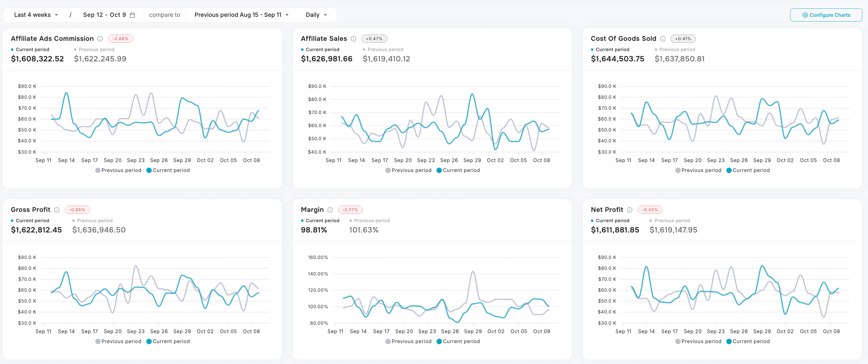Click the -2.77% badge next to Margin

[350, 209]
